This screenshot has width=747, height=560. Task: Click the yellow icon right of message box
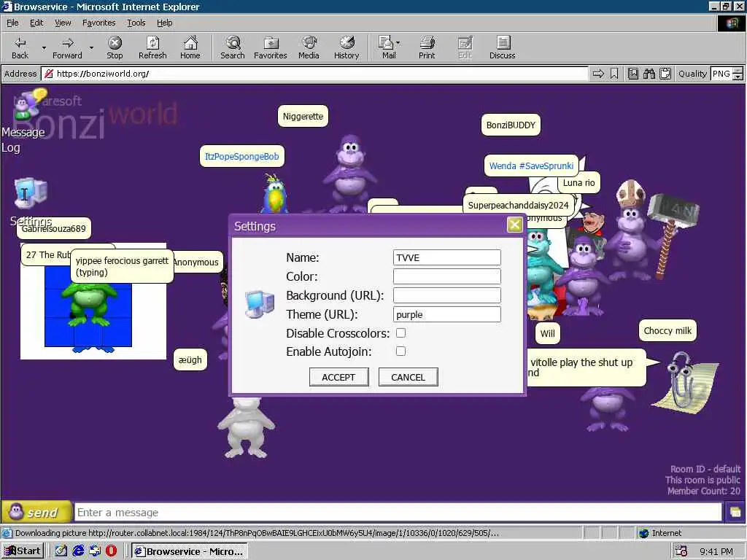coord(735,513)
